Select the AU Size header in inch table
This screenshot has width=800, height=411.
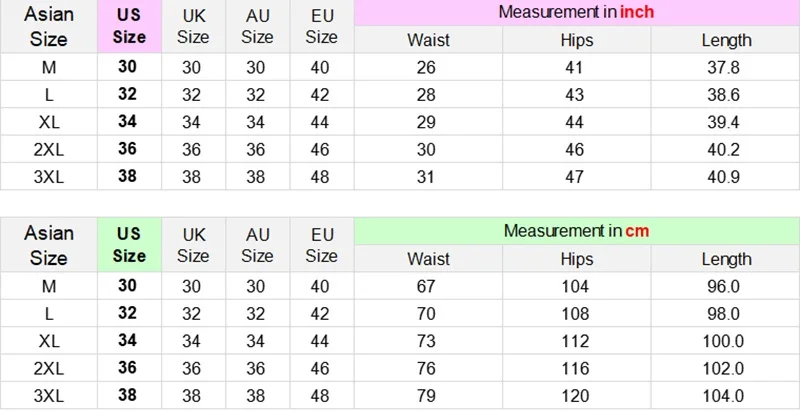[258, 26]
